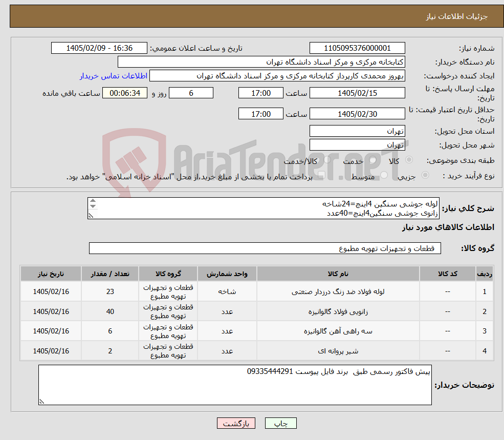Click the نام دستگاه خریدار field
This screenshot has height=440, width=504.
[x=261, y=62]
